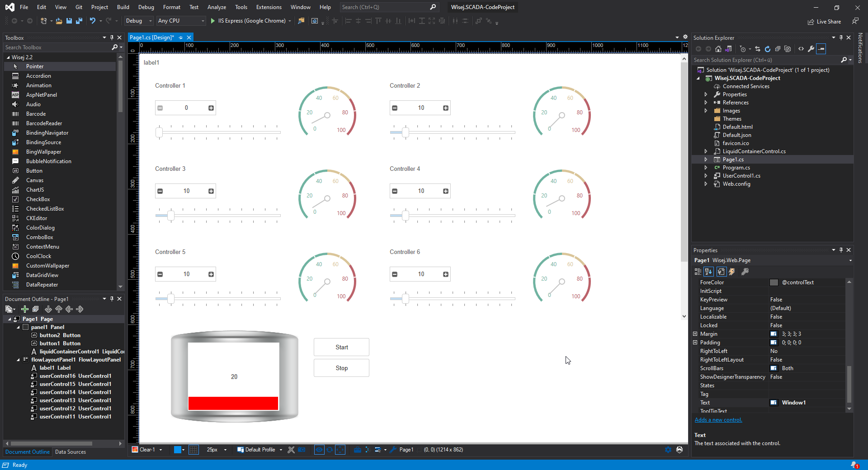Click green plus icon in Document Outline
This screenshot has width=868, height=470.
coord(25,309)
